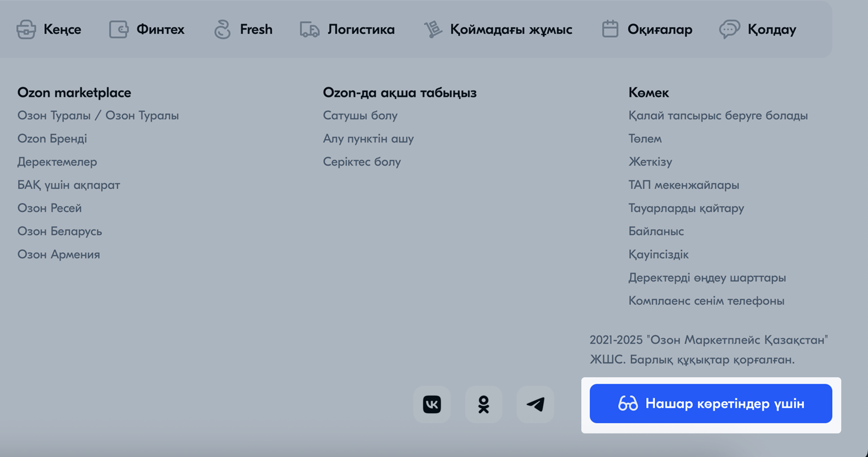The height and width of the screenshot is (457, 868).
Task: Click the Қолдау chat bubble icon
Action: tap(729, 29)
